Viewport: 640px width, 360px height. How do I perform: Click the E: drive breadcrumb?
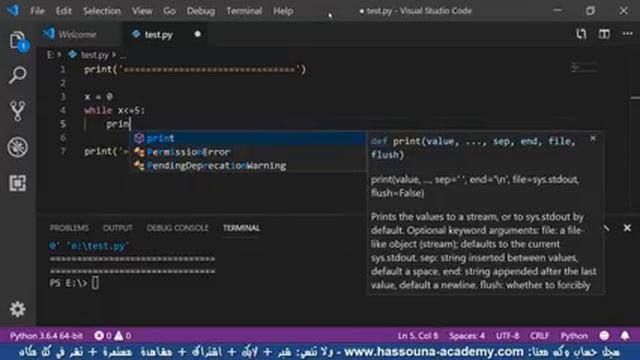coord(51,55)
